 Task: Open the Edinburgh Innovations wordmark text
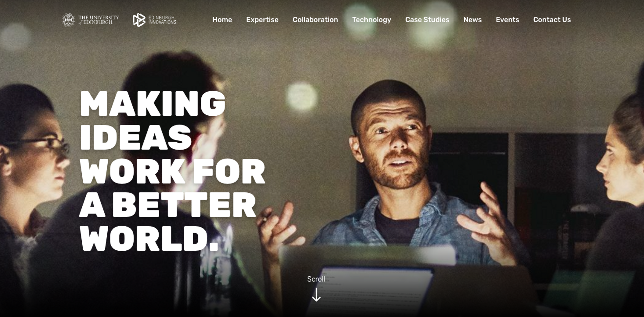pos(162,20)
